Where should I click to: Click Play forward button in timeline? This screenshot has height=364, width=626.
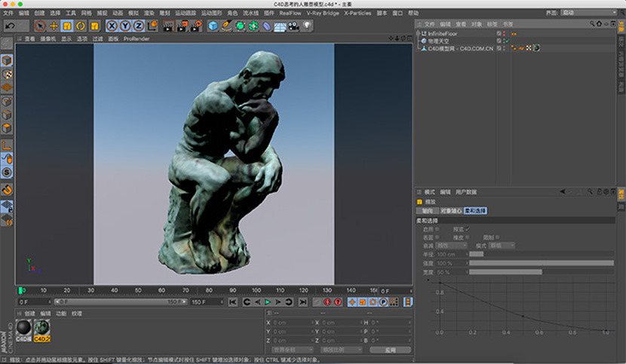(268, 302)
